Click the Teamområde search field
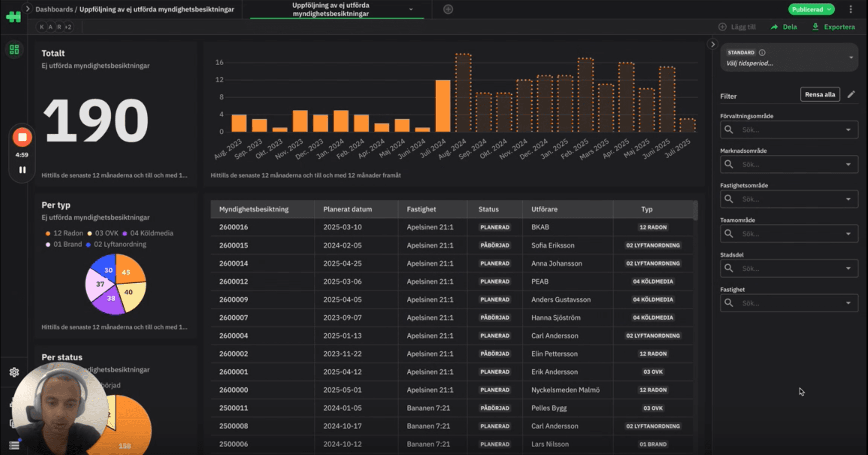 (789, 234)
